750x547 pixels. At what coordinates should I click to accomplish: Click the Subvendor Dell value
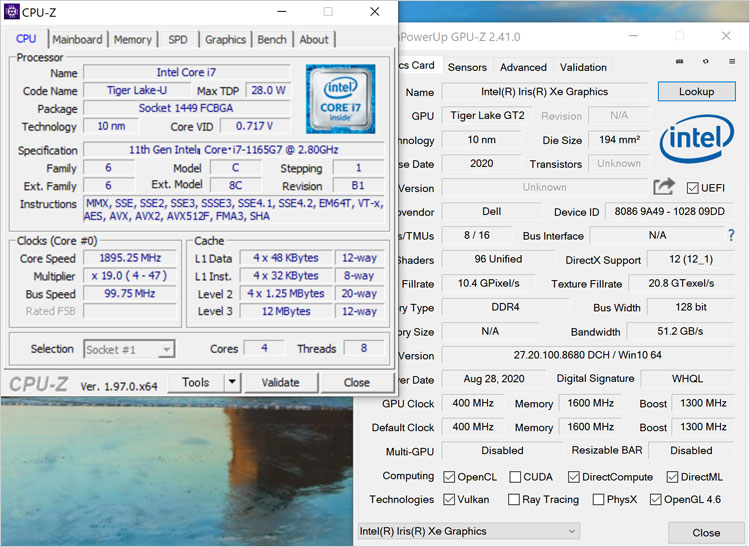[491, 211]
